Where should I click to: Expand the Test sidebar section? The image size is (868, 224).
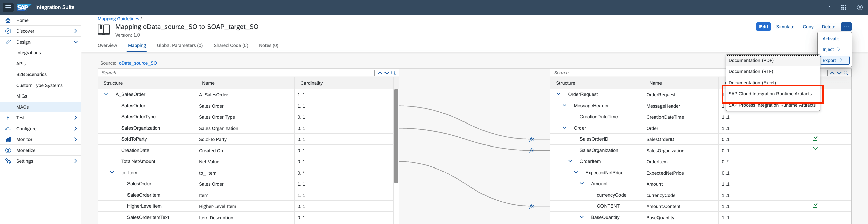(75, 118)
